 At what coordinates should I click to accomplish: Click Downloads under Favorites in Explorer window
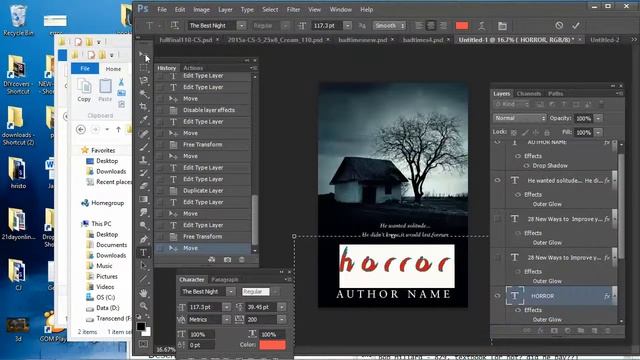(111, 171)
